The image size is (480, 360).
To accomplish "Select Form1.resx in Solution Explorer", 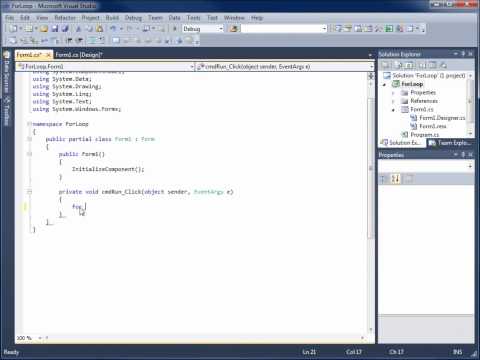I will point(432,126).
